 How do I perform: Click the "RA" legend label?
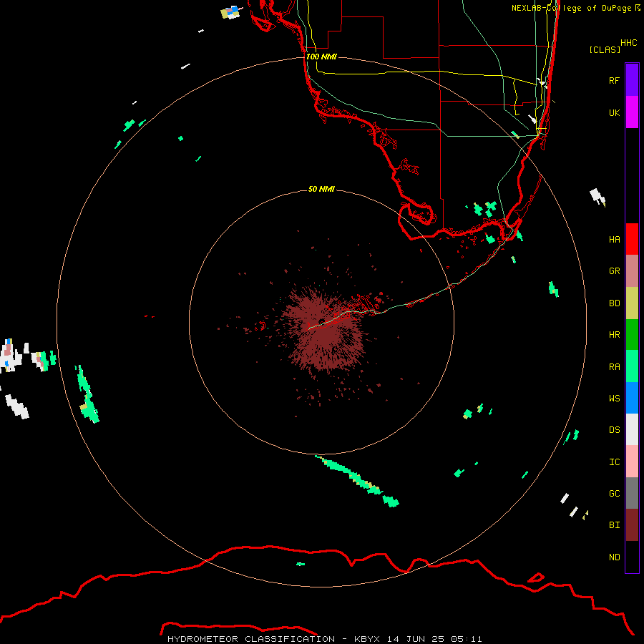(614, 367)
